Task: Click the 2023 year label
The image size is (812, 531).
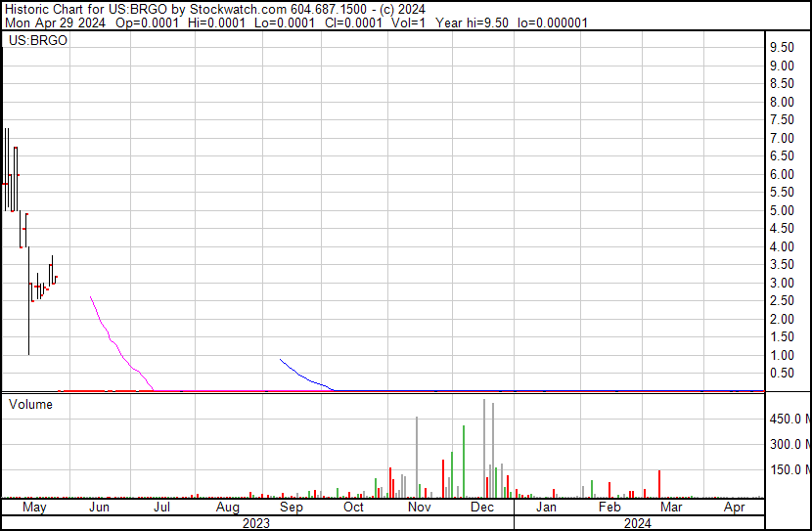Action: click(x=256, y=524)
